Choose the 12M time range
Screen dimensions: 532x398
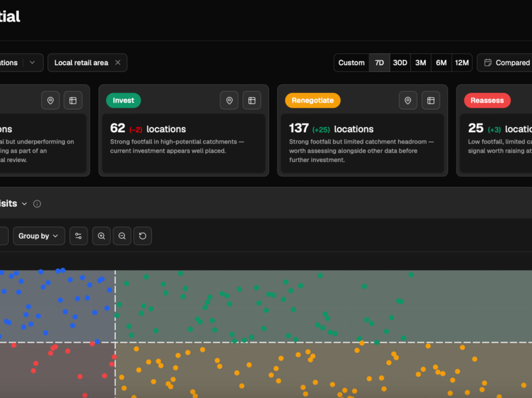click(462, 63)
